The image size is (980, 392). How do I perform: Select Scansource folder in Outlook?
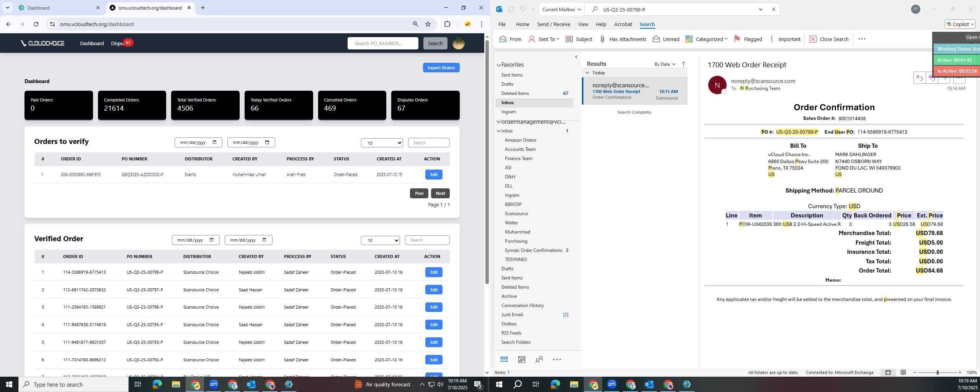point(516,214)
